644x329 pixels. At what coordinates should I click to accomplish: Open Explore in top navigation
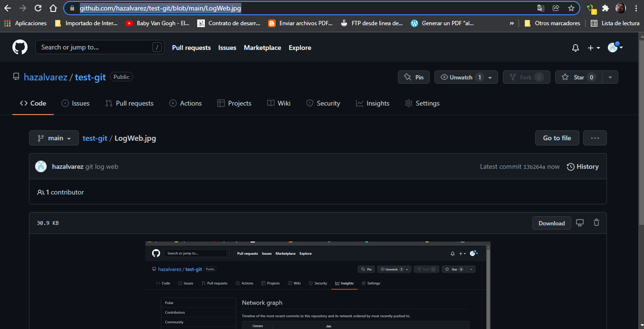click(300, 48)
